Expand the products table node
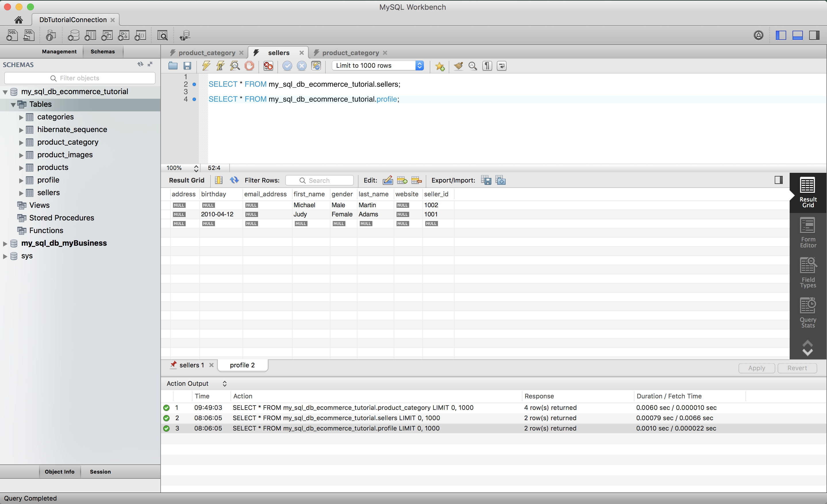This screenshot has height=504, width=827. [21, 168]
